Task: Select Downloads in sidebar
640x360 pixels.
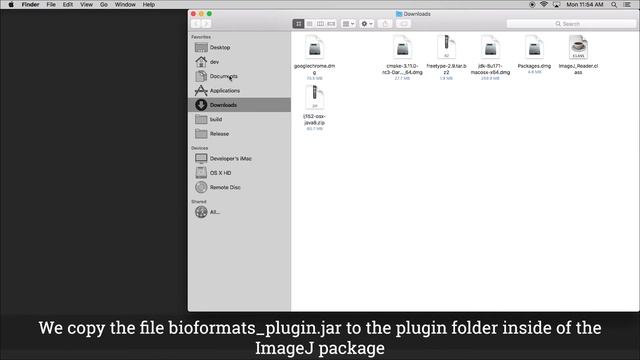Action: (x=239, y=105)
